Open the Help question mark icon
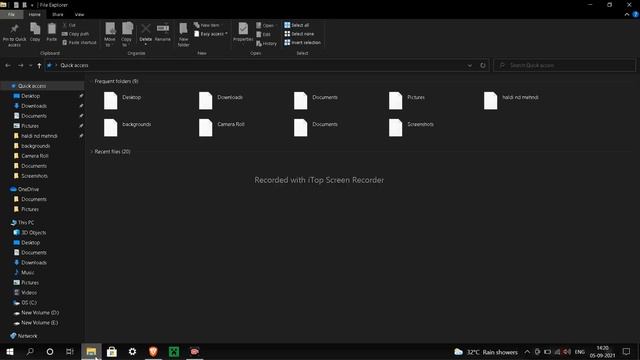Viewport: 640px width, 360px height. pos(635,14)
